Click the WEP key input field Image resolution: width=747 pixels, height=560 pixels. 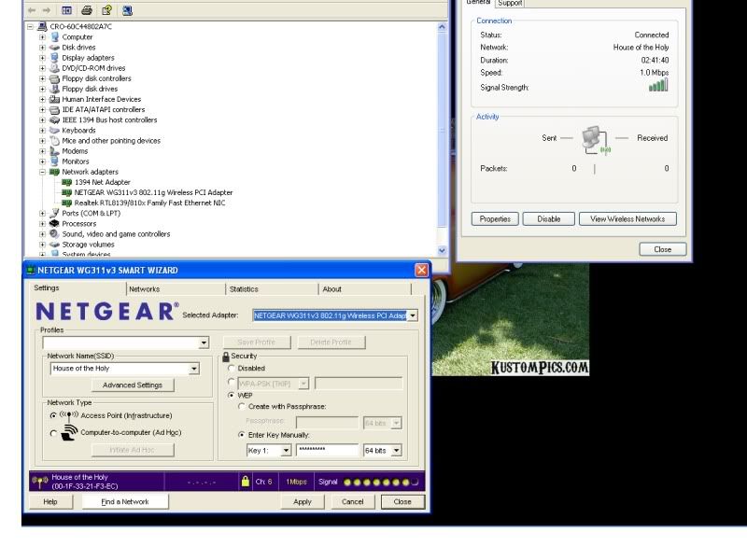327,451
